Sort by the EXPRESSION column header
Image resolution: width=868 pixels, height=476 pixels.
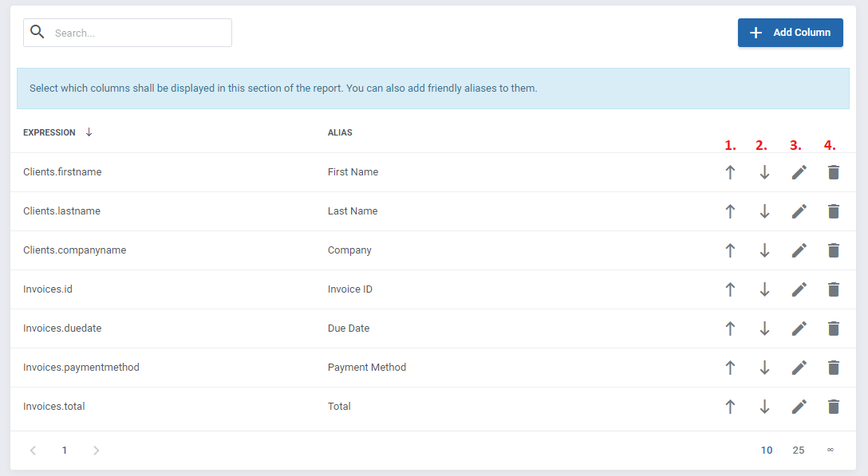click(49, 132)
